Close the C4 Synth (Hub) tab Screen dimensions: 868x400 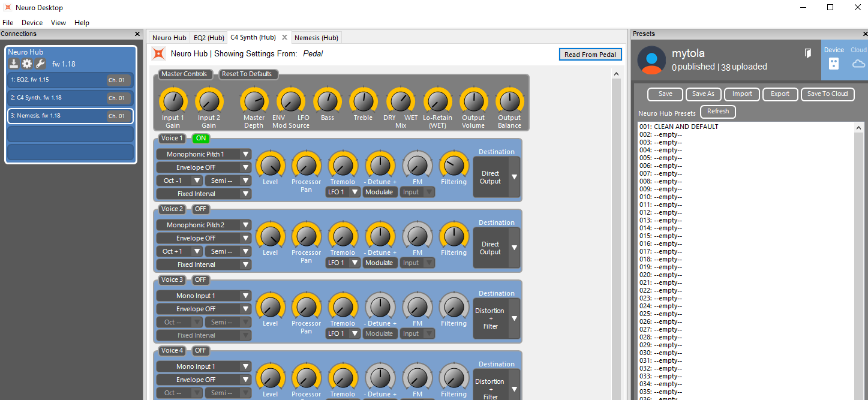click(x=284, y=37)
